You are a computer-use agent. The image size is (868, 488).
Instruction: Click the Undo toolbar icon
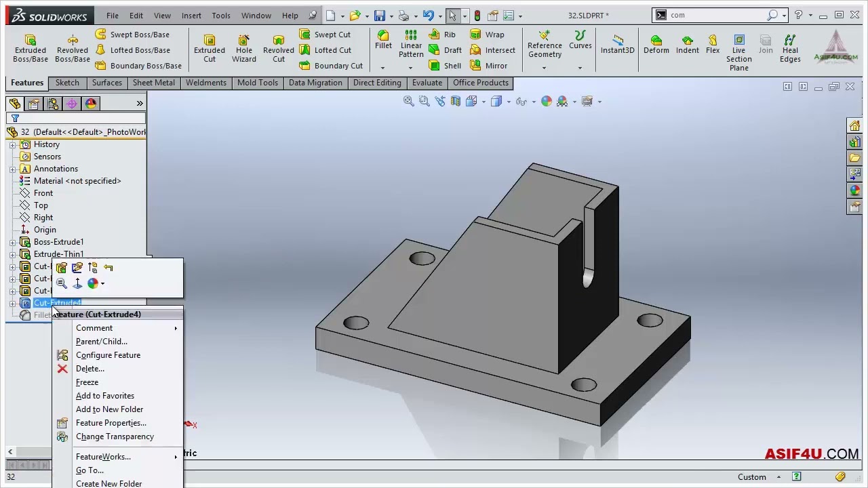pyautogui.click(x=428, y=16)
